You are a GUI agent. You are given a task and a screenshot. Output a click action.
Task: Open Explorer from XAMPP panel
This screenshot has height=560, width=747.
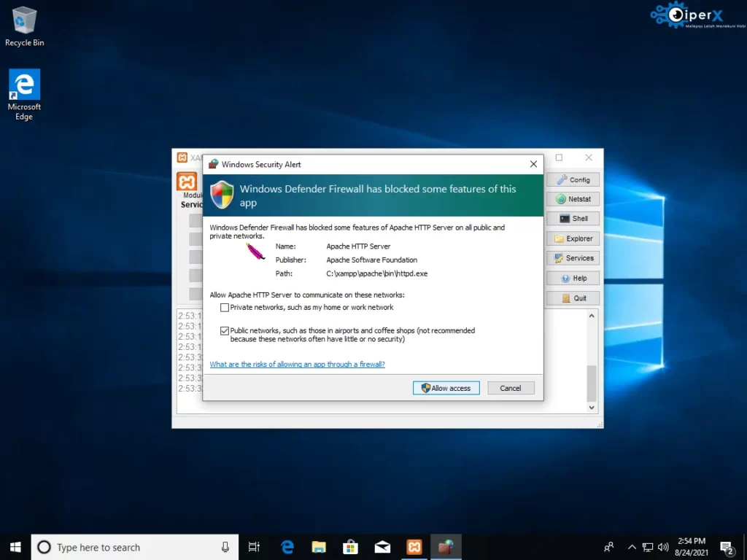coord(573,238)
